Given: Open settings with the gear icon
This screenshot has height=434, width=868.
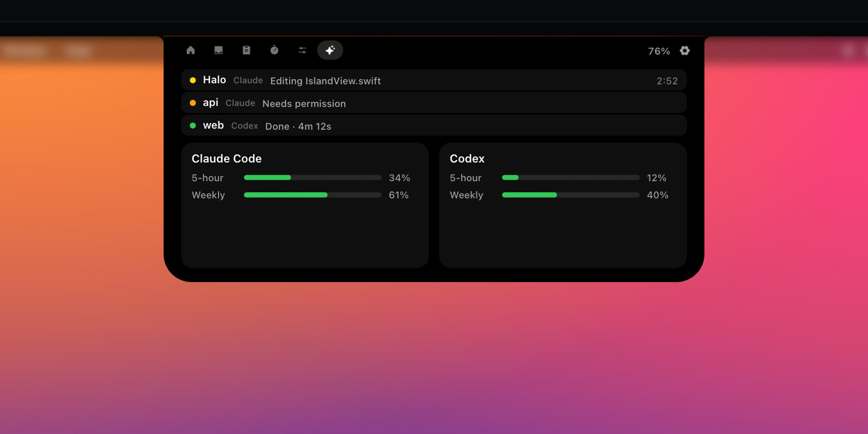Looking at the screenshot, I should pos(685,50).
